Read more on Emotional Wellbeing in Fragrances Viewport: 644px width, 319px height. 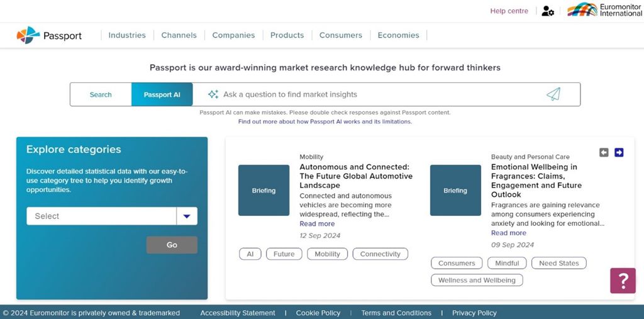point(508,233)
